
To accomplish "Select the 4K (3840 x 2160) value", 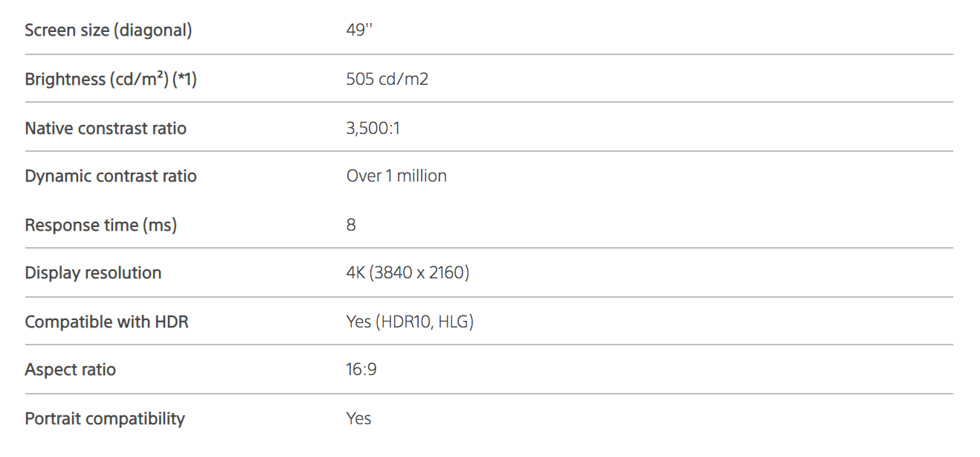I will (x=407, y=273).
